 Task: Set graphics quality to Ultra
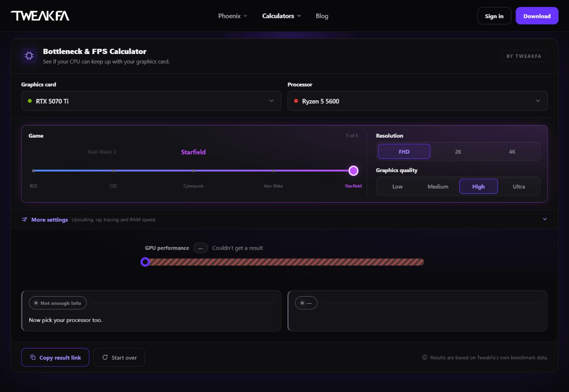(x=519, y=186)
